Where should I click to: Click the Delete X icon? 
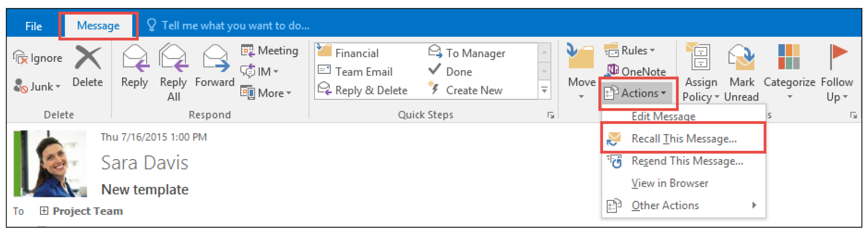[88, 58]
